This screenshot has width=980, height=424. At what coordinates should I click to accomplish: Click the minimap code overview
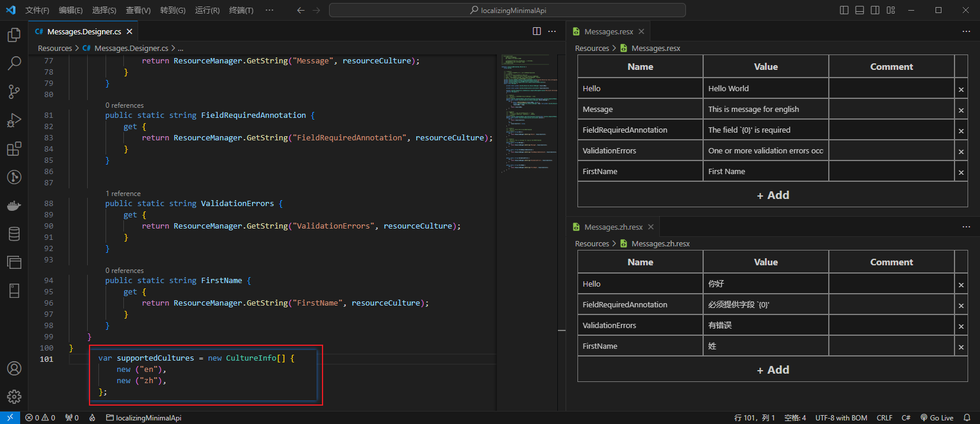coord(528,113)
